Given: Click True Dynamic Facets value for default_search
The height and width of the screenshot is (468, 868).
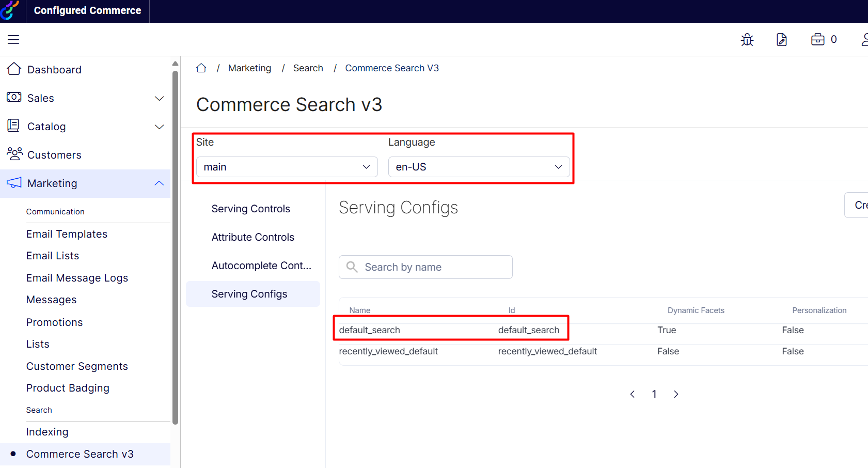Looking at the screenshot, I should coord(667,330).
